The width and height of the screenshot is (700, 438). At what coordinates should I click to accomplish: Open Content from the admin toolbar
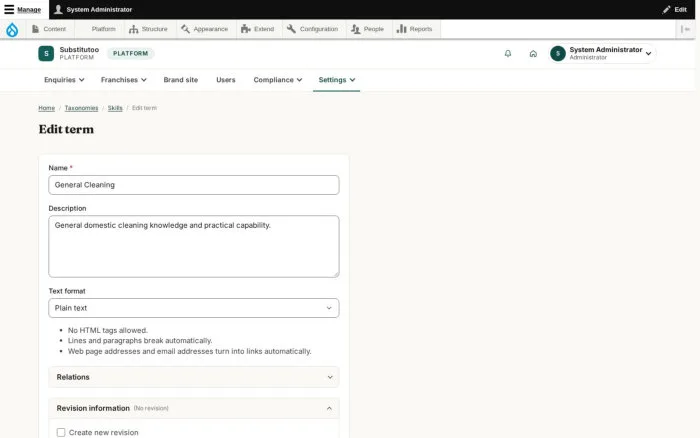tap(49, 29)
